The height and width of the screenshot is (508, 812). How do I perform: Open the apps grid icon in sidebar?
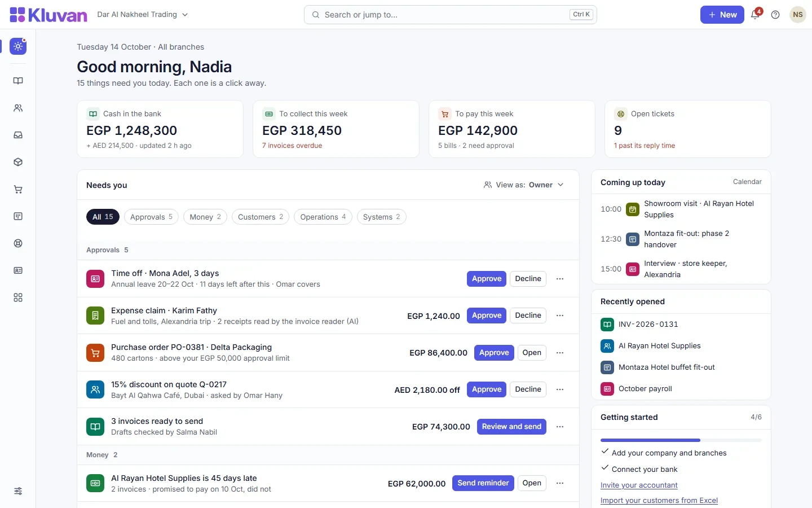(x=18, y=297)
